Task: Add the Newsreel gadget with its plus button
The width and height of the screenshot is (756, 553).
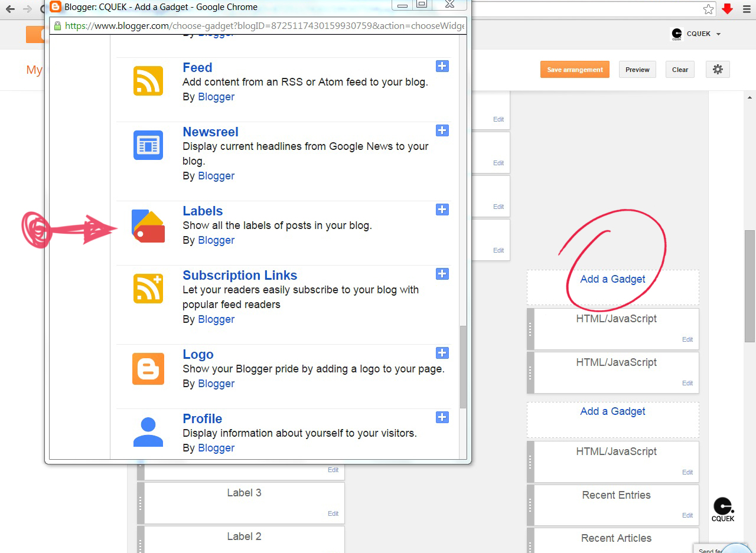Action: point(442,130)
